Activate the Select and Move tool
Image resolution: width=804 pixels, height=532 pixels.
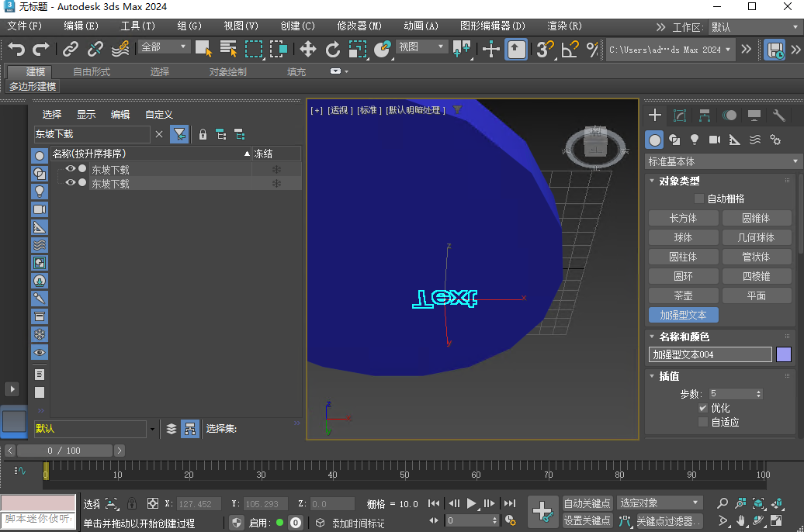click(x=307, y=48)
